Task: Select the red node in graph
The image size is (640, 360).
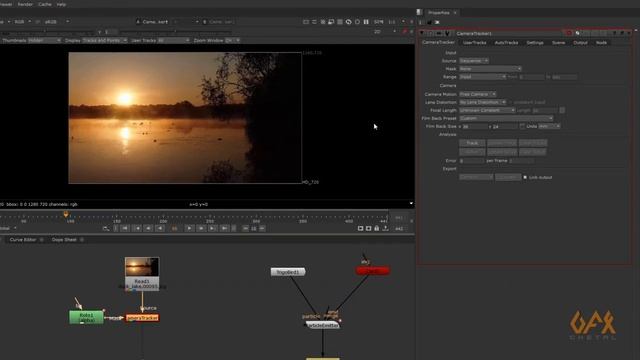Action: click(372, 270)
